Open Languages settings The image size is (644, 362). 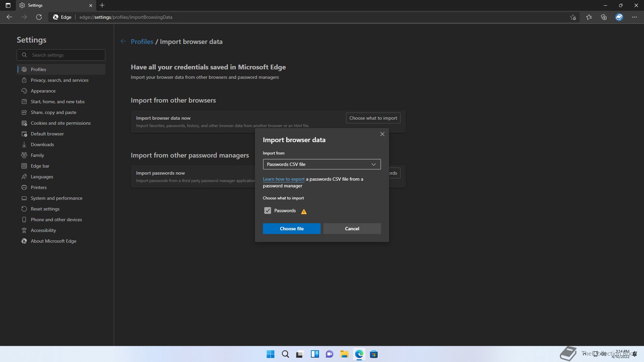click(x=61, y=177)
